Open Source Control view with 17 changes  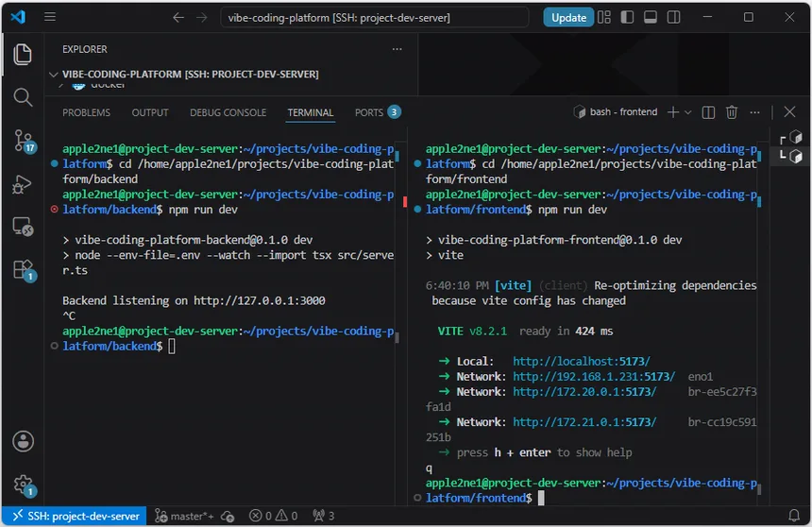coord(24,141)
